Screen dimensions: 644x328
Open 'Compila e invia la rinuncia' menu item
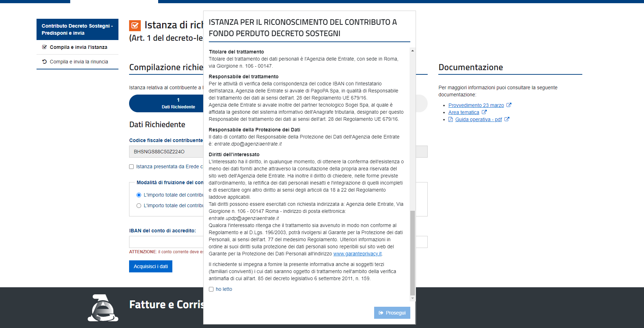tap(79, 62)
